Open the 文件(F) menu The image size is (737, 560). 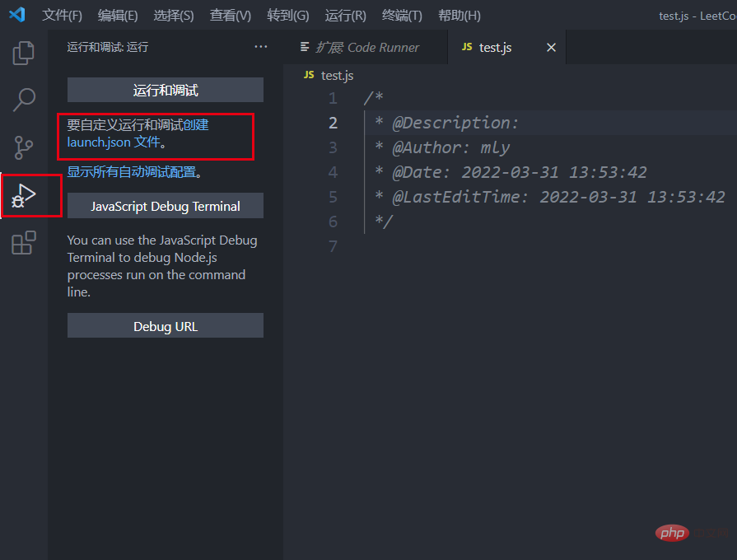63,16
